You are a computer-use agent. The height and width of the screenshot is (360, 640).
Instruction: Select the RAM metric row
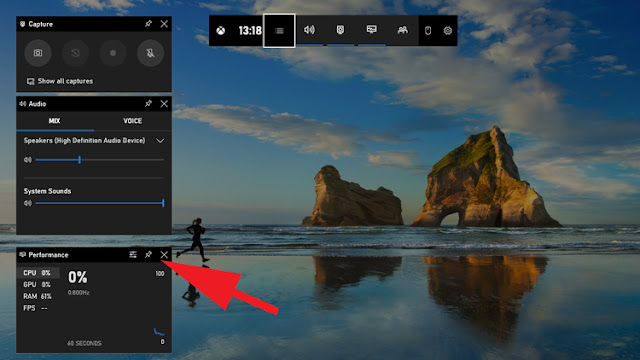point(38,296)
